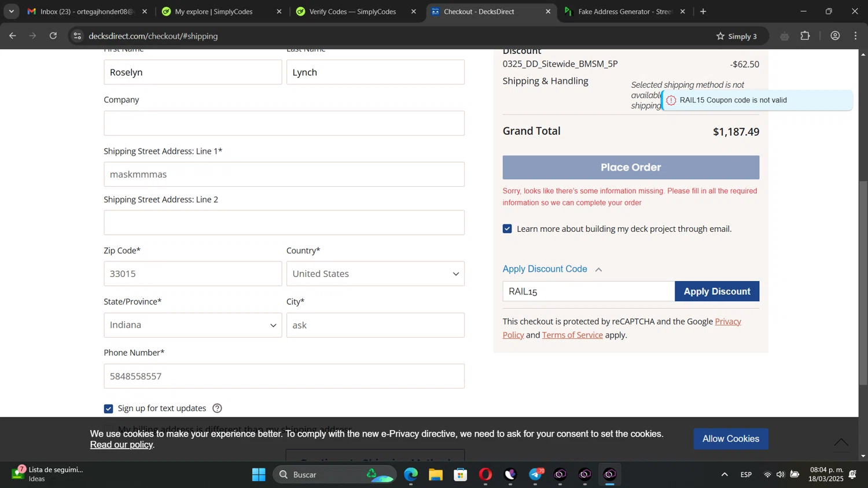
Task: Open Chrome profile account icon
Action: (x=835, y=36)
